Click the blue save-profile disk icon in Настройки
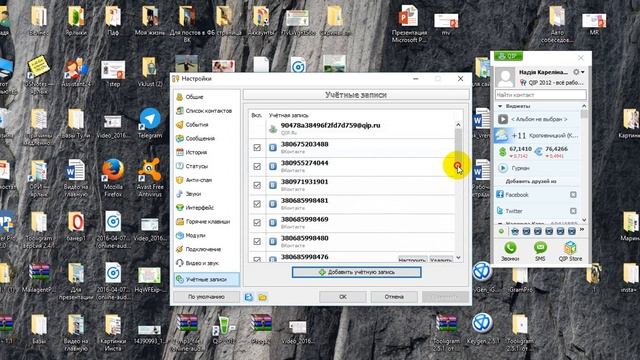640x360 pixels. tap(249, 297)
